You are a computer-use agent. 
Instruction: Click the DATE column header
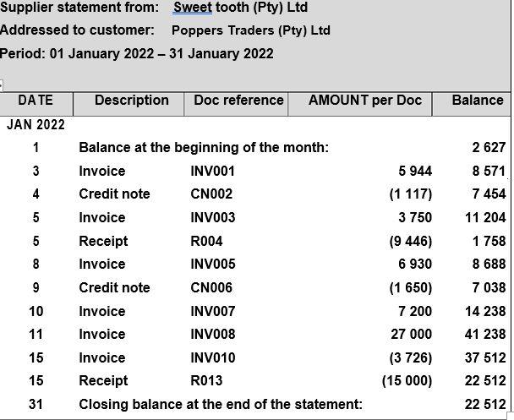pyautogui.click(x=36, y=101)
